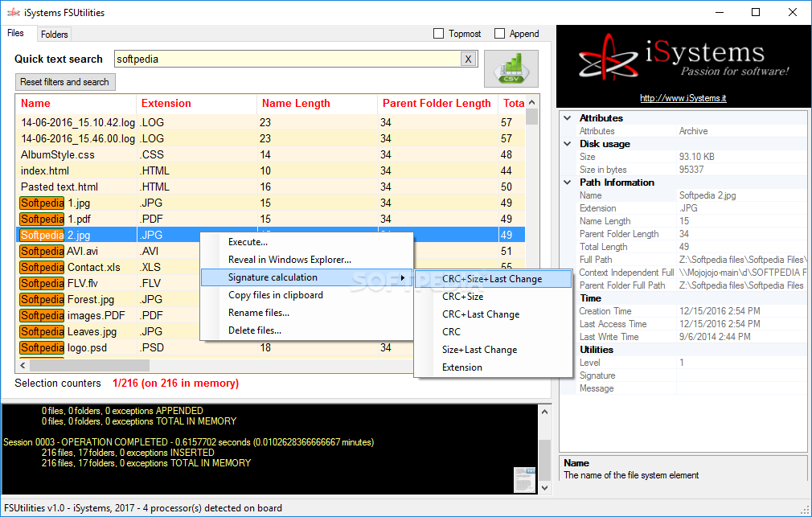The height and width of the screenshot is (517, 812).
Task: Click the iSystems app icon in title bar
Action: coord(13,12)
